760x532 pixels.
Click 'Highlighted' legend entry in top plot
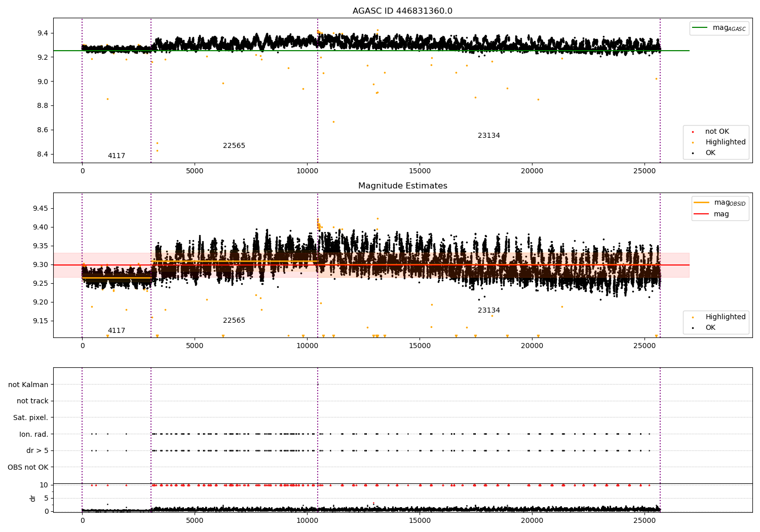click(x=726, y=142)
